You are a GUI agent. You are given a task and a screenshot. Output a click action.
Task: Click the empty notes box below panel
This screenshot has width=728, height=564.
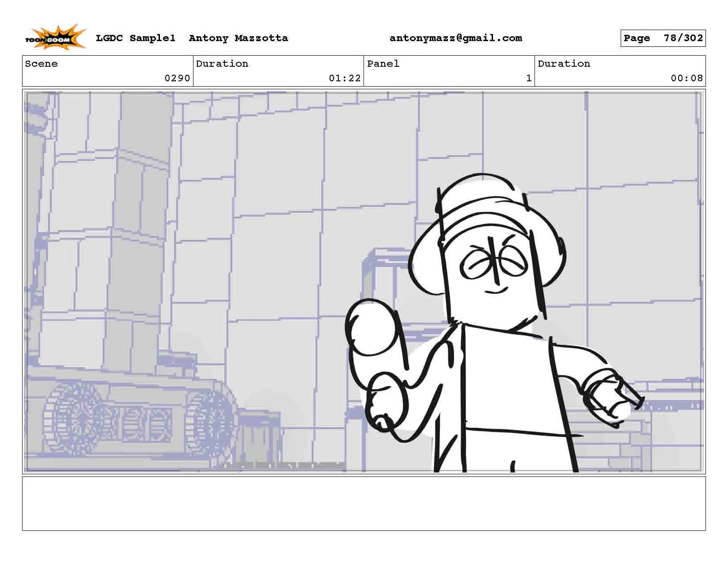pos(364,503)
